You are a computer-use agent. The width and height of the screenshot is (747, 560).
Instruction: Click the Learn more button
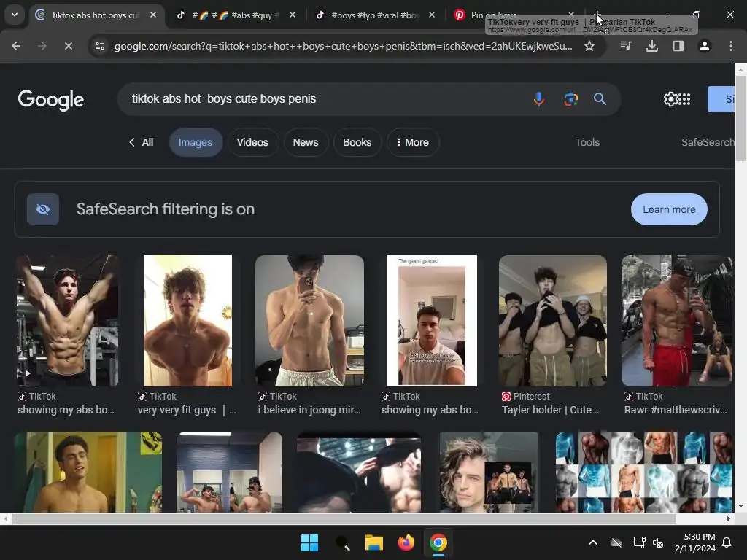point(669,209)
